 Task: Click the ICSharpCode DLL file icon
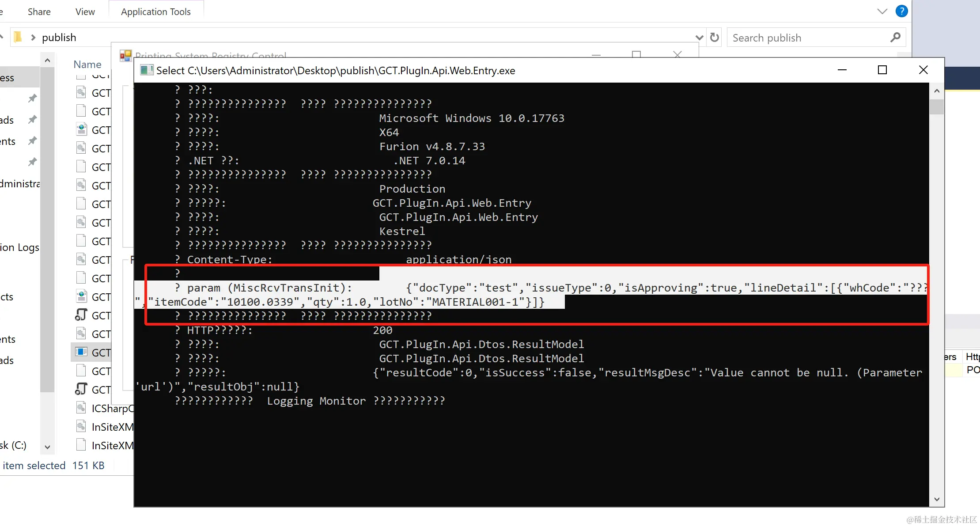click(x=81, y=408)
